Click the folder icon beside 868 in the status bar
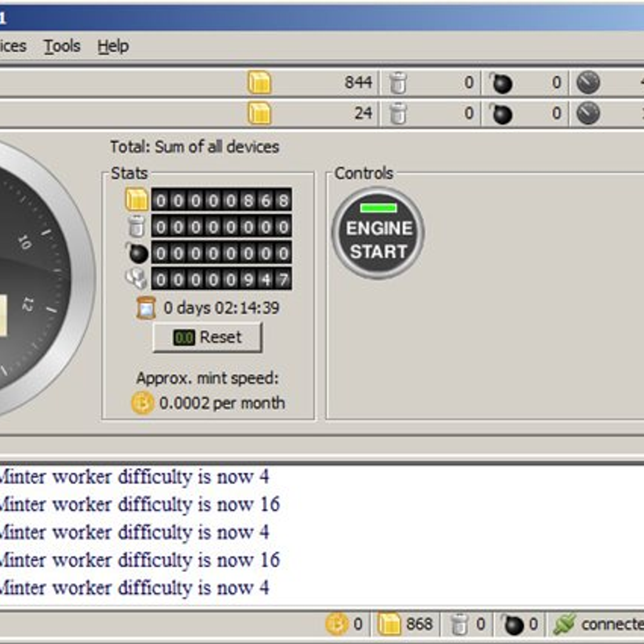This screenshot has height=644, width=644. [x=389, y=624]
